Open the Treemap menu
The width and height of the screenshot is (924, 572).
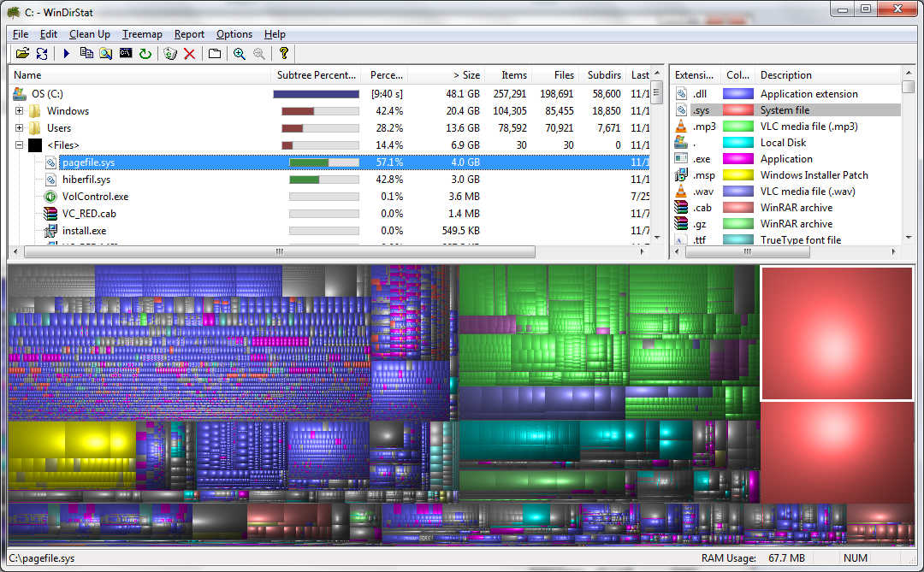tap(142, 34)
